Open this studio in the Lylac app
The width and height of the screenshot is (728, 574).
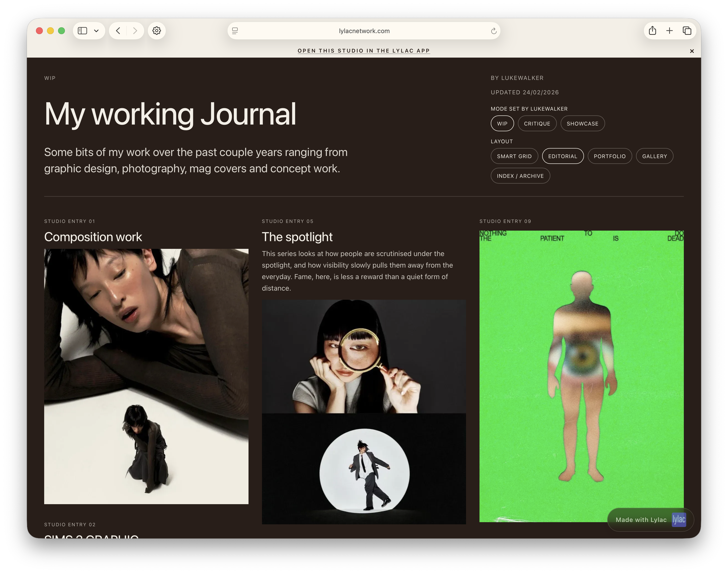[x=364, y=51]
